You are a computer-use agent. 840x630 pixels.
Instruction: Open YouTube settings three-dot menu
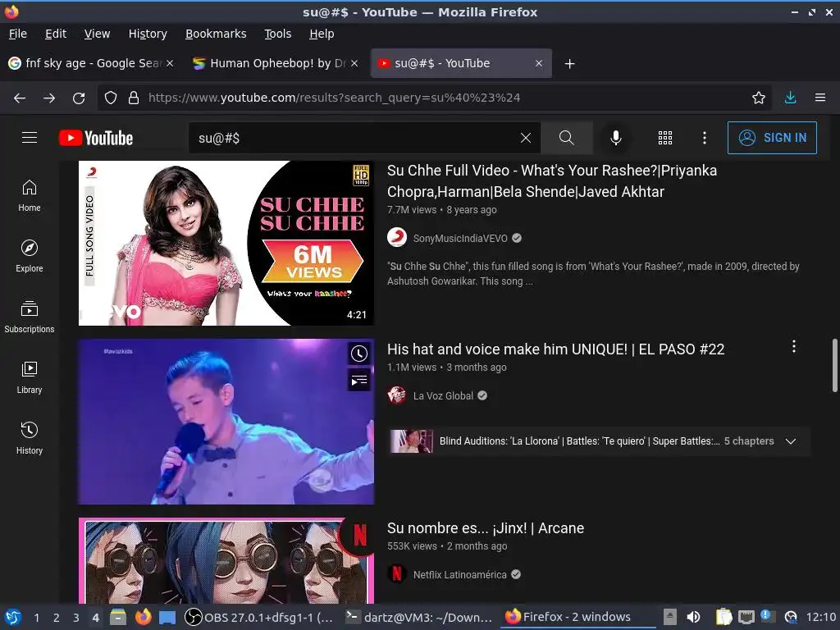pyautogui.click(x=705, y=138)
